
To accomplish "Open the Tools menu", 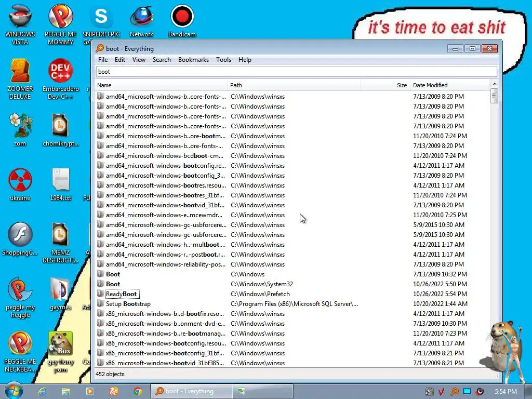I will [223, 60].
